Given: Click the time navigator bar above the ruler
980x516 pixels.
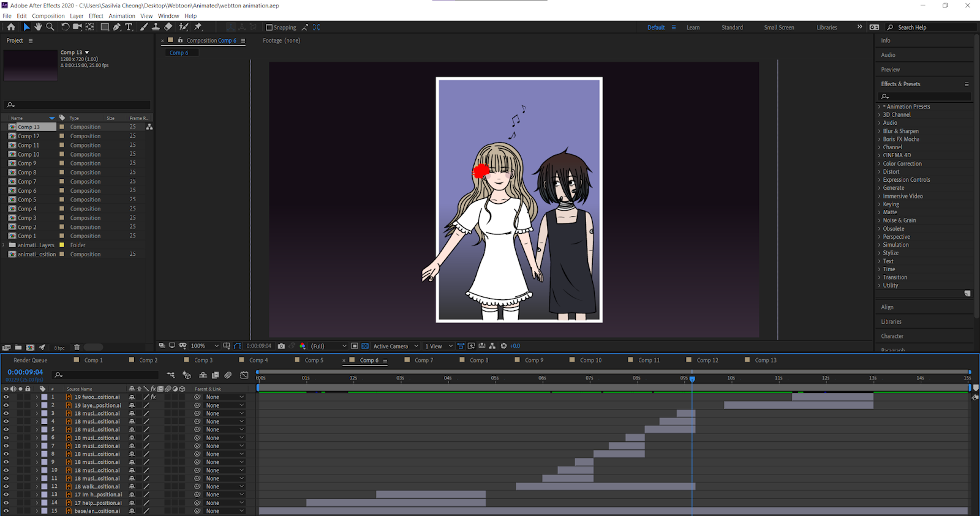Looking at the screenshot, I should (x=613, y=372).
